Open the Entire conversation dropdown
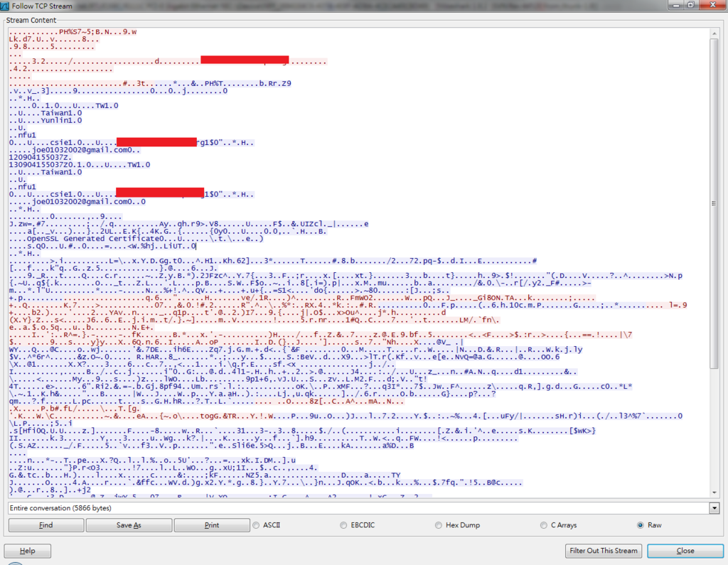The width and height of the screenshot is (728, 565). coord(714,508)
